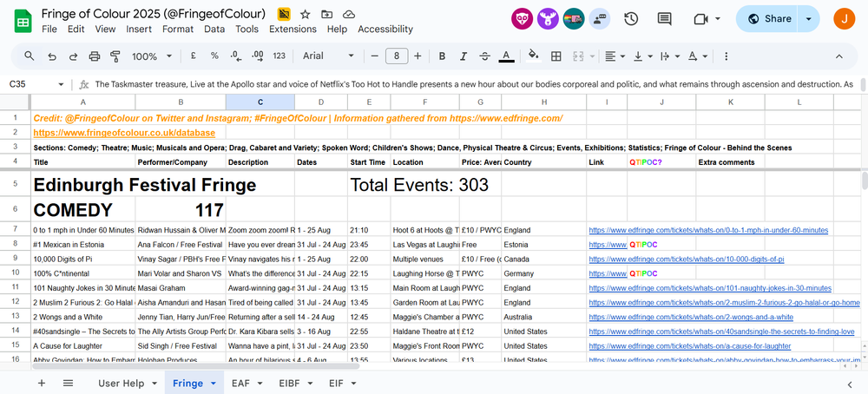Format as currency with pound icon
Screen dimensions: 868x394
194,56
